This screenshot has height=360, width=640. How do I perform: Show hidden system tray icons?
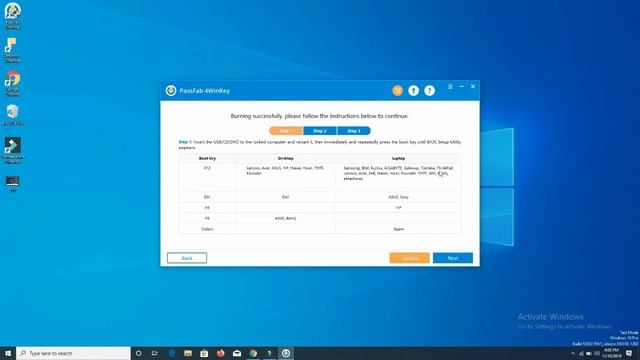pos(573,353)
